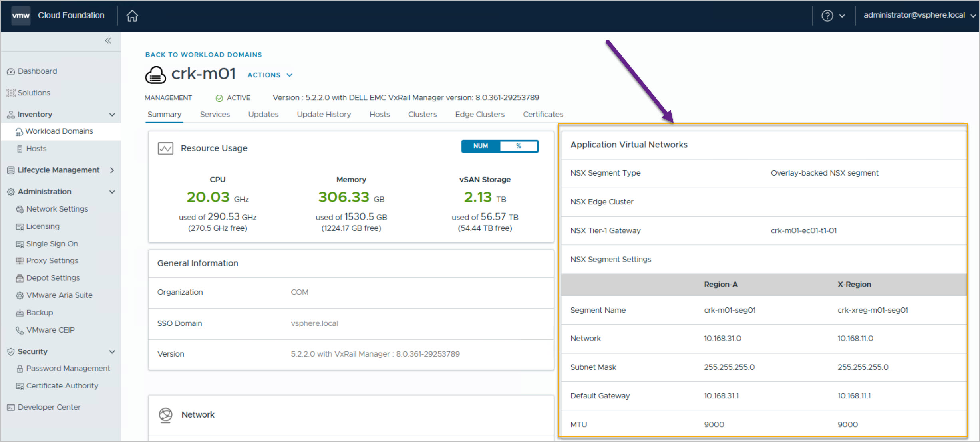The width and height of the screenshot is (980, 442).
Task: Select Hosts under Inventory
Action: click(36, 149)
